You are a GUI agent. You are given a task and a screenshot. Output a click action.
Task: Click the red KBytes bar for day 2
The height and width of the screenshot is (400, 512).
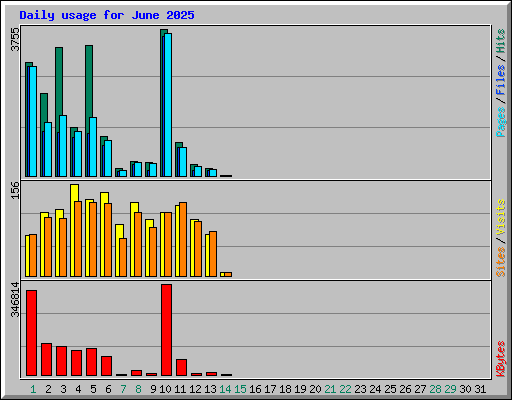click(47, 359)
